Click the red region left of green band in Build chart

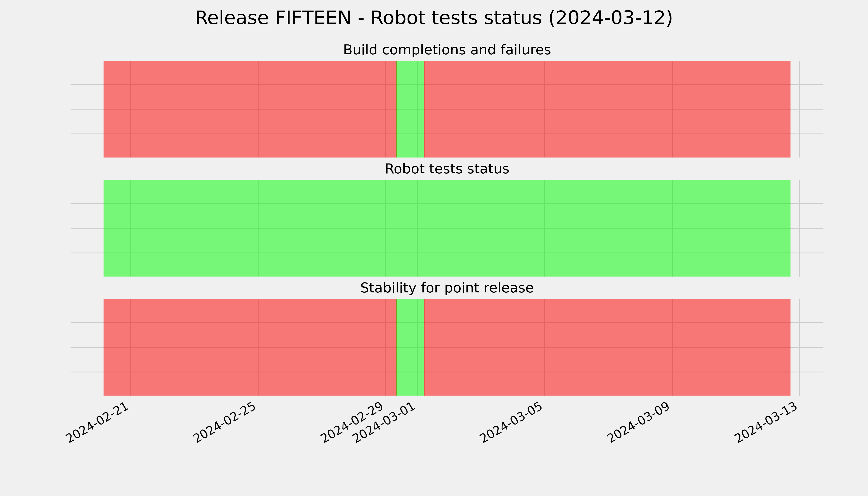coord(250,109)
